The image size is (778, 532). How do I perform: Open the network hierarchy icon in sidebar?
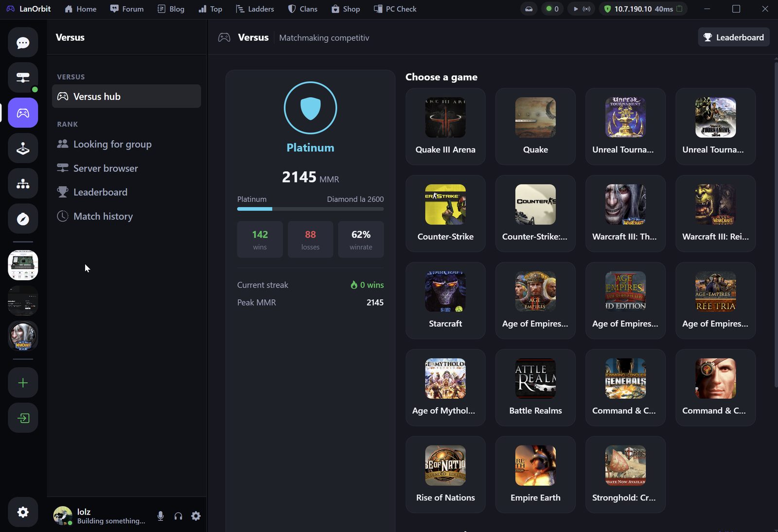coord(23,184)
